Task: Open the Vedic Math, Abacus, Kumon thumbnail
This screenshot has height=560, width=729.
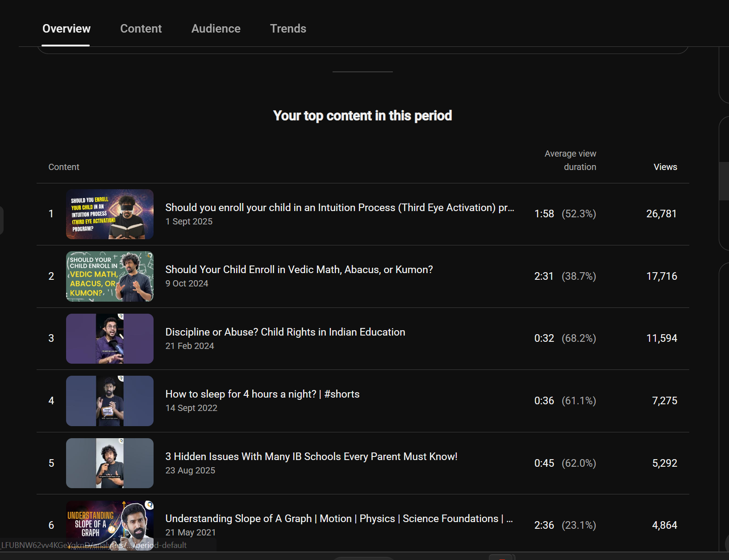Action: tap(110, 276)
